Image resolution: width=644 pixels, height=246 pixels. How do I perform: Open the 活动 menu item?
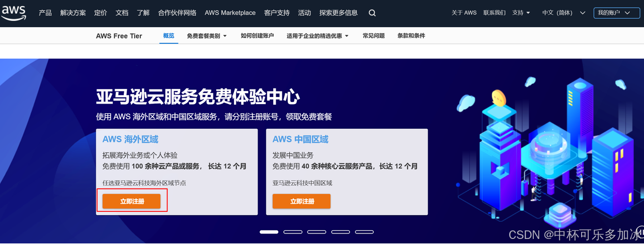(304, 13)
